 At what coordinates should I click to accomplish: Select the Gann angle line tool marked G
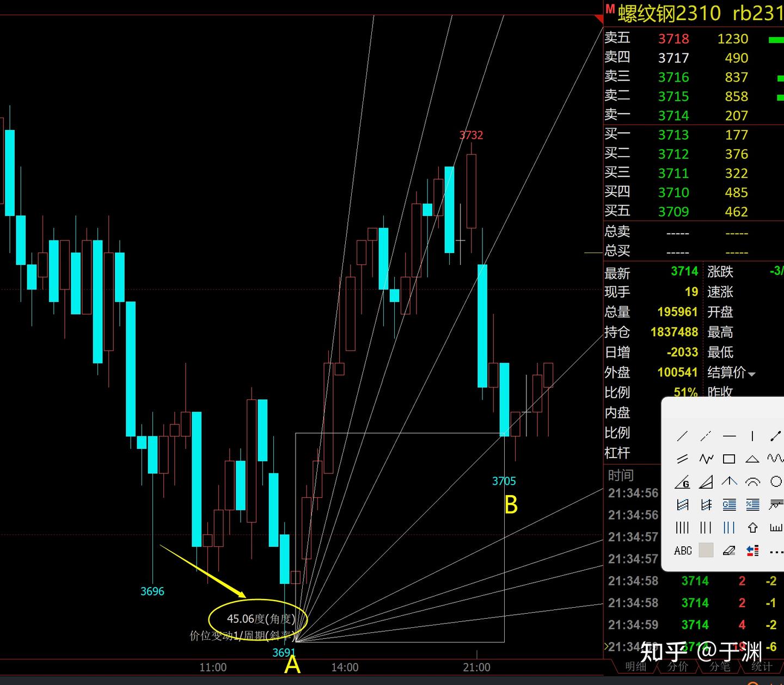point(682,482)
